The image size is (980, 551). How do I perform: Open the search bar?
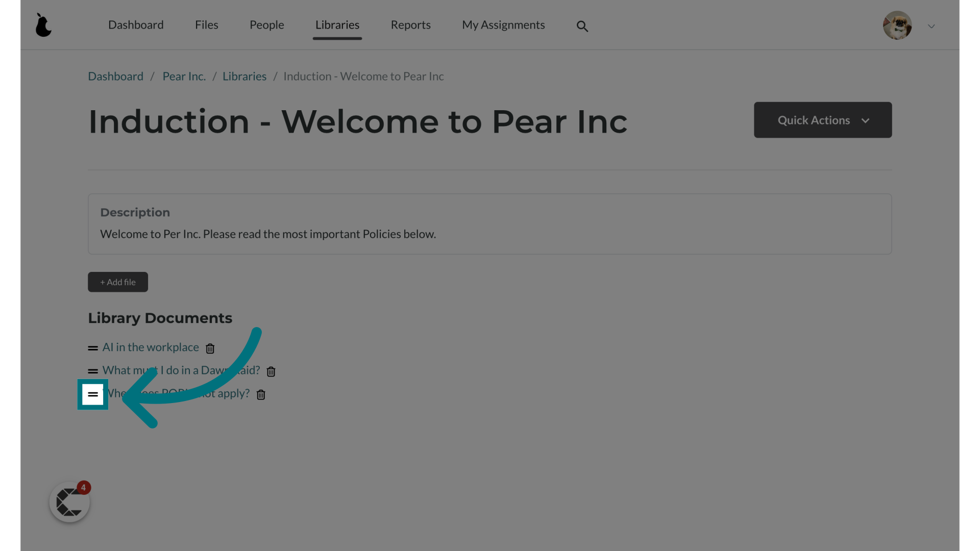(581, 26)
